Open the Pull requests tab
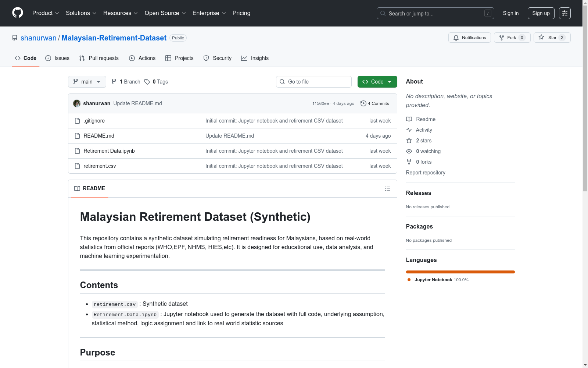588x368 pixels. tap(99, 58)
